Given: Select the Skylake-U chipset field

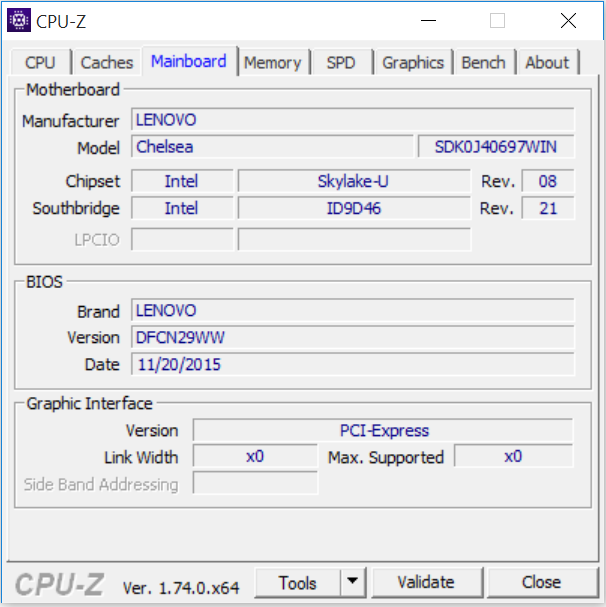Looking at the screenshot, I should click(x=354, y=181).
